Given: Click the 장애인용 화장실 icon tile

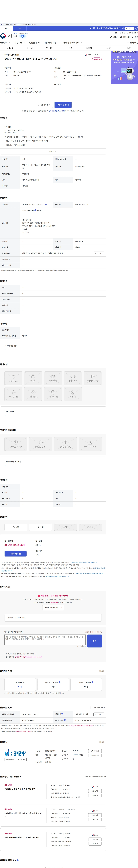Looking at the screenshot, I should 65,444.
